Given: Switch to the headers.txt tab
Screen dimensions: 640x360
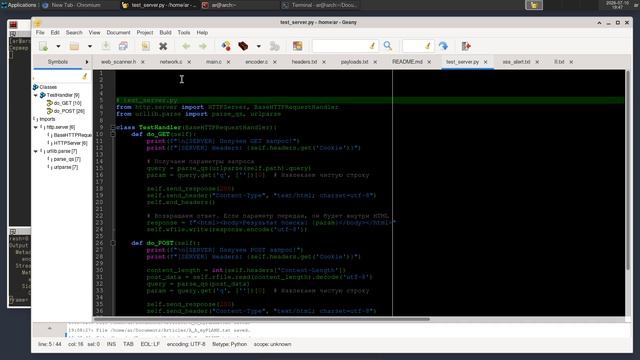Looking at the screenshot, I should (x=304, y=62).
